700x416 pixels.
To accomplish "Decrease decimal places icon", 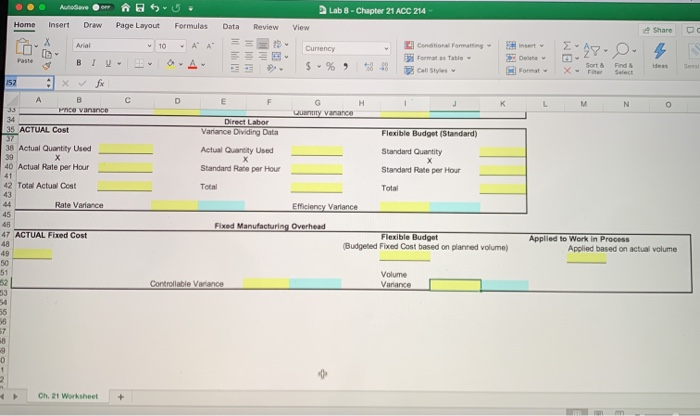I will pyautogui.click(x=384, y=67).
